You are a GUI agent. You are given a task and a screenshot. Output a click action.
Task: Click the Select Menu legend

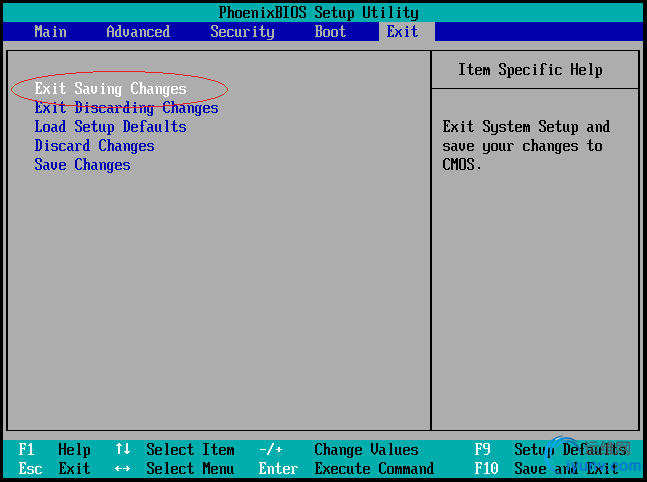[x=190, y=468]
